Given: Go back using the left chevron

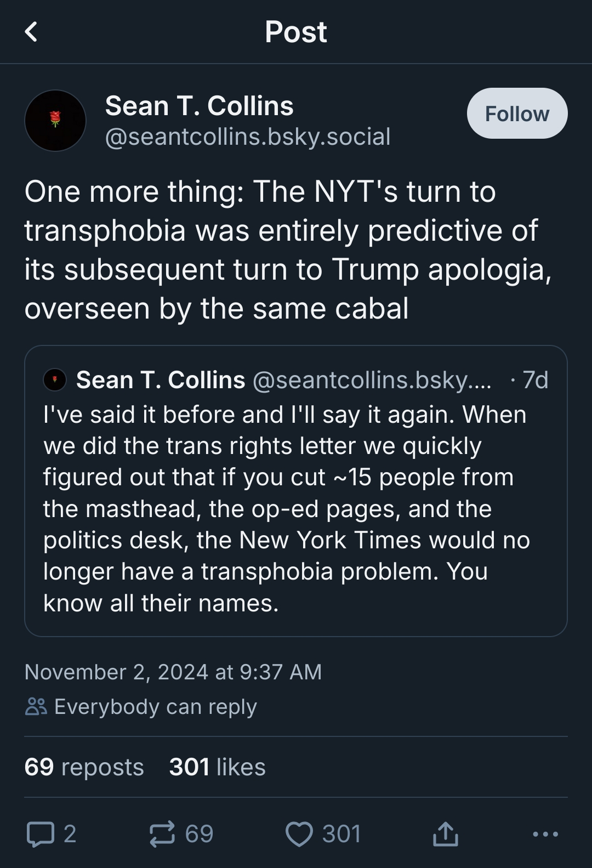Looking at the screenshot, I should 31,32.
